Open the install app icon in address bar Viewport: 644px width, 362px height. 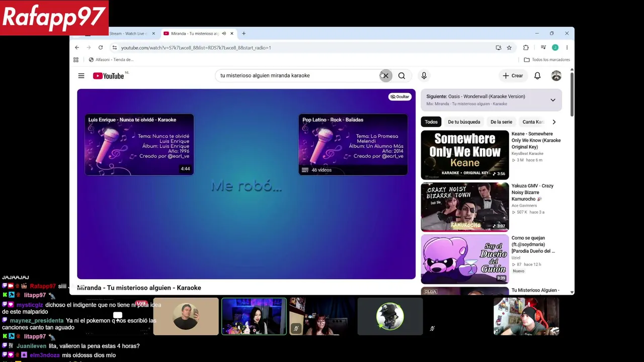[499, 48]
